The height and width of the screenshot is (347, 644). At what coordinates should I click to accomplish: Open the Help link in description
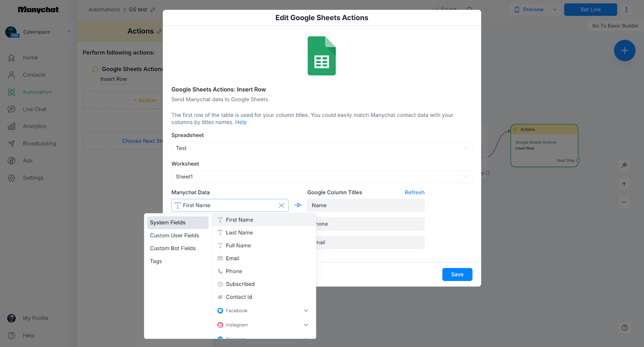pyautogui.click(x=241, y=122)
